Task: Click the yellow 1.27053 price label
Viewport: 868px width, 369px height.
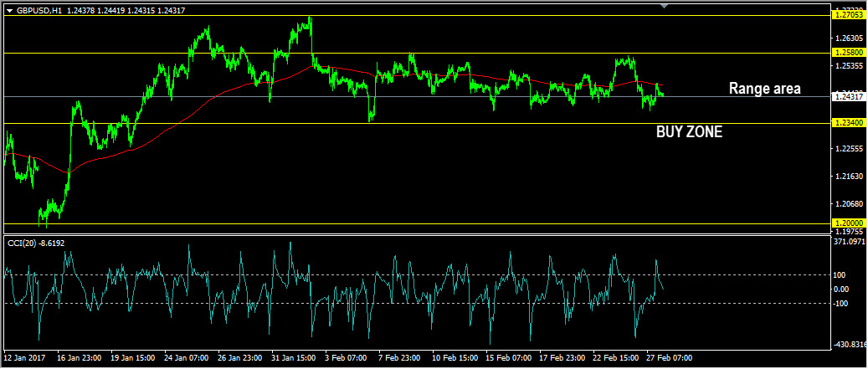Action: pos(850,16)
